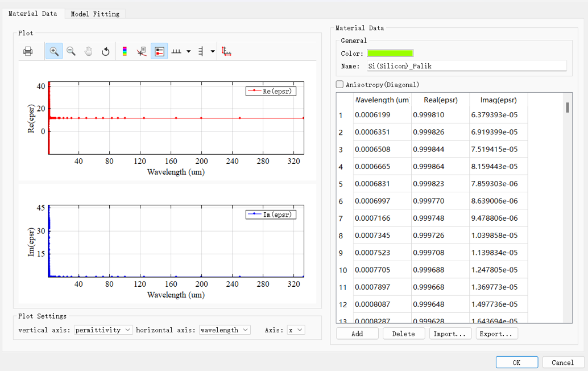The width and height of the screenshot is (588, 371).
Task: Click the Re(epsr) legend entry
Action: click(x=271, y=91)
